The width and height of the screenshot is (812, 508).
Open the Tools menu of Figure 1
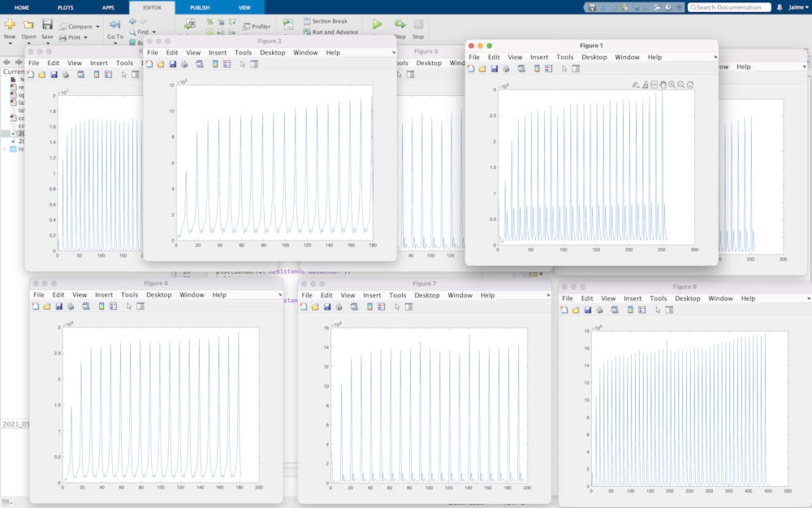click(x=564, y=57)
